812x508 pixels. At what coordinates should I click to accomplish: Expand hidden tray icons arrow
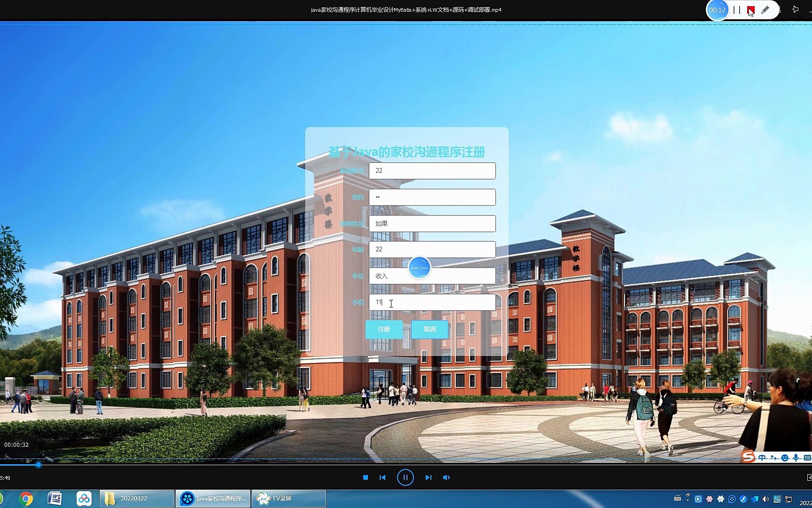(688, 500)
